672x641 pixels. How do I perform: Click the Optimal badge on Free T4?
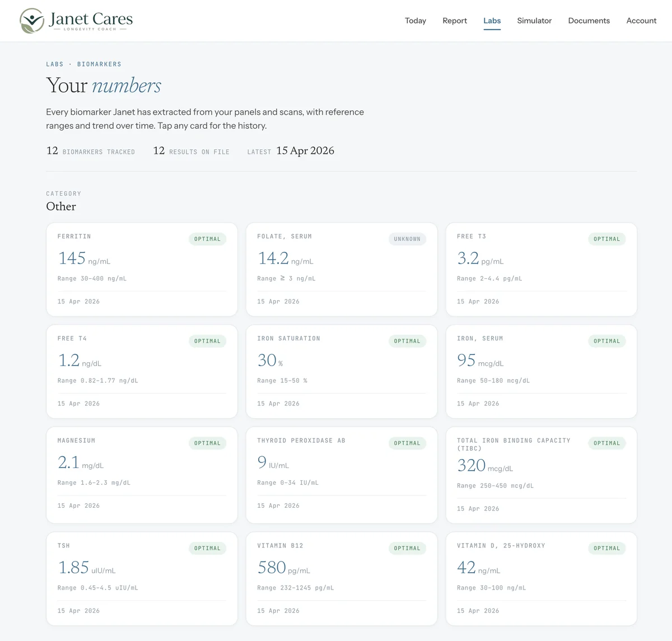pyautogui.click(x=207, y=341)
